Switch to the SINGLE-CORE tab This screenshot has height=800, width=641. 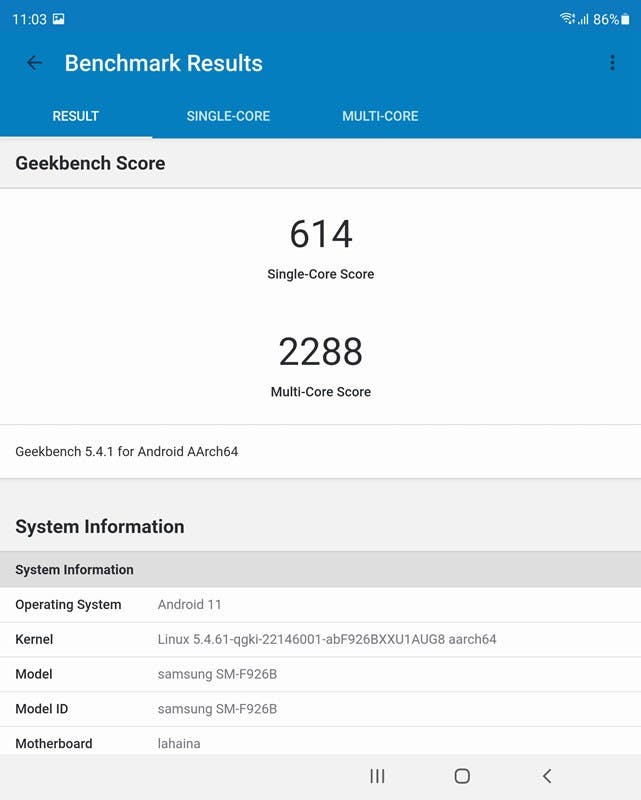pyautogui.click(x=228, y=116)
